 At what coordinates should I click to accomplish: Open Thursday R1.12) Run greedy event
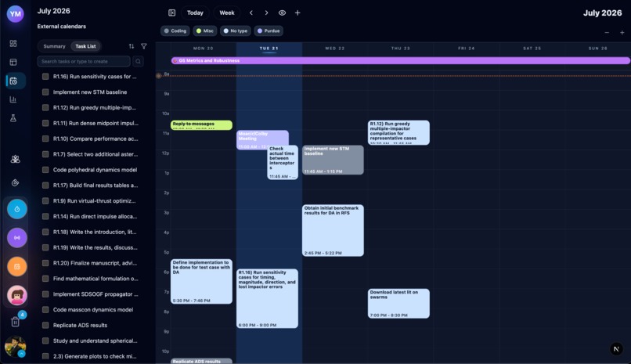pyautogui.click(x=398, y=132)
